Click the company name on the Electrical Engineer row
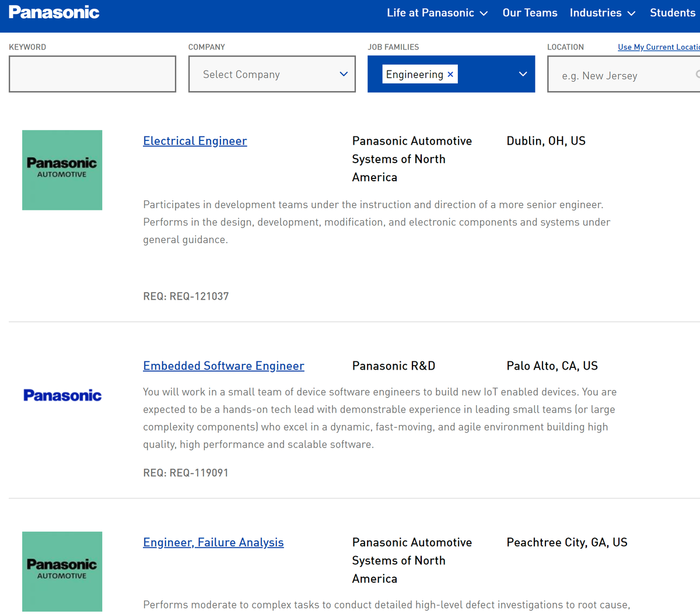This screenshot has height=615, width=700. pyautogui.click(x=412, y=159)
